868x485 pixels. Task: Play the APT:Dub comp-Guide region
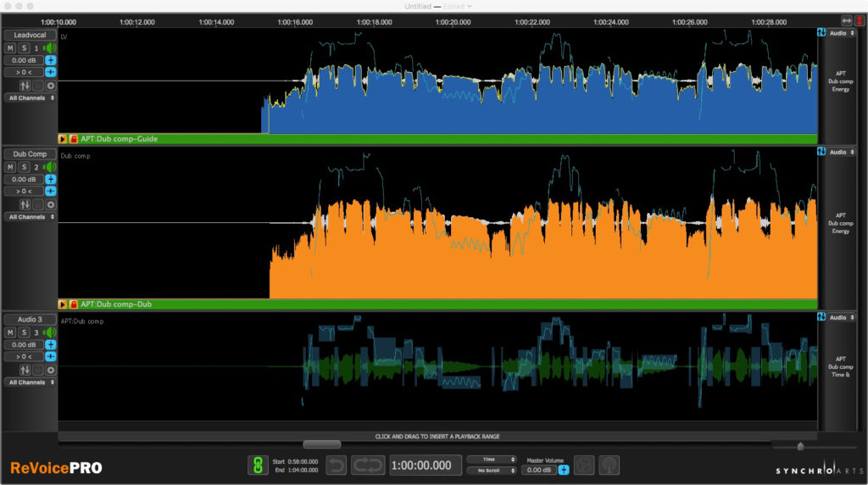(63, 139)
